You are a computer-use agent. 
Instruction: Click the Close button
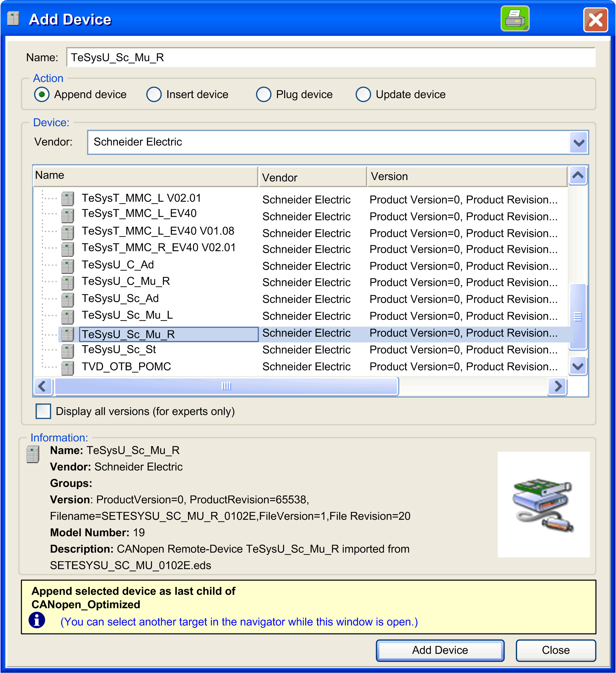pos(555,650)
